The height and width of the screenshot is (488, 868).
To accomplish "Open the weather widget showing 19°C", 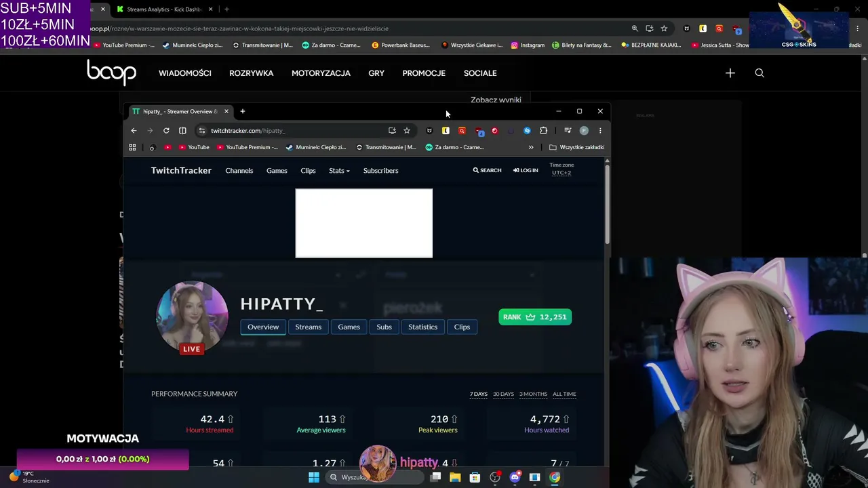I will [31, 477].
